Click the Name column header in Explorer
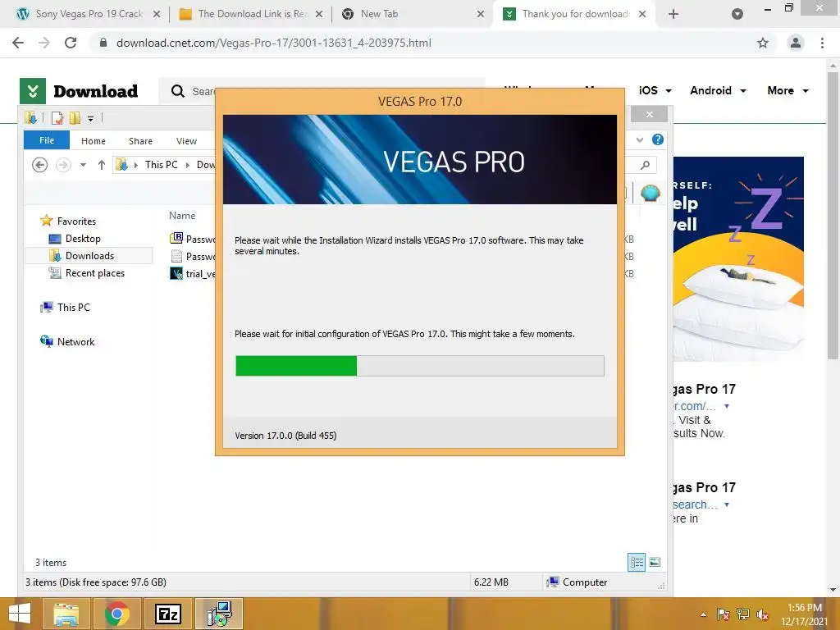This screenshot has height=630, width=840. [x=182, y=216]
